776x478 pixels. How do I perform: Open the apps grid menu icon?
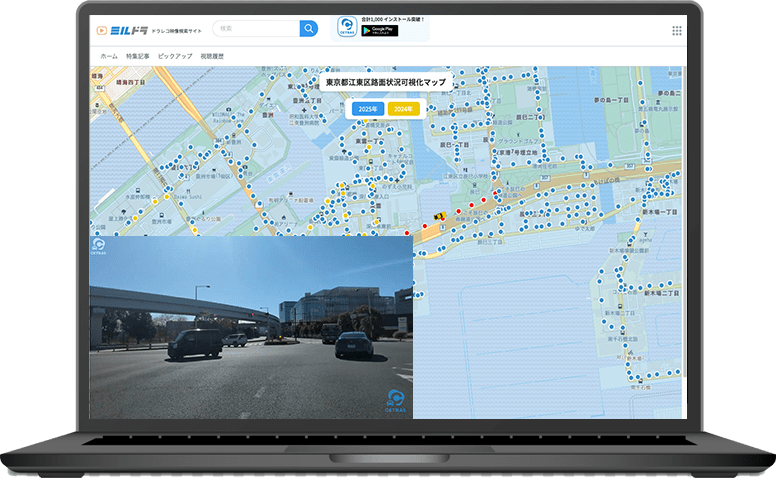pos(677,31)
